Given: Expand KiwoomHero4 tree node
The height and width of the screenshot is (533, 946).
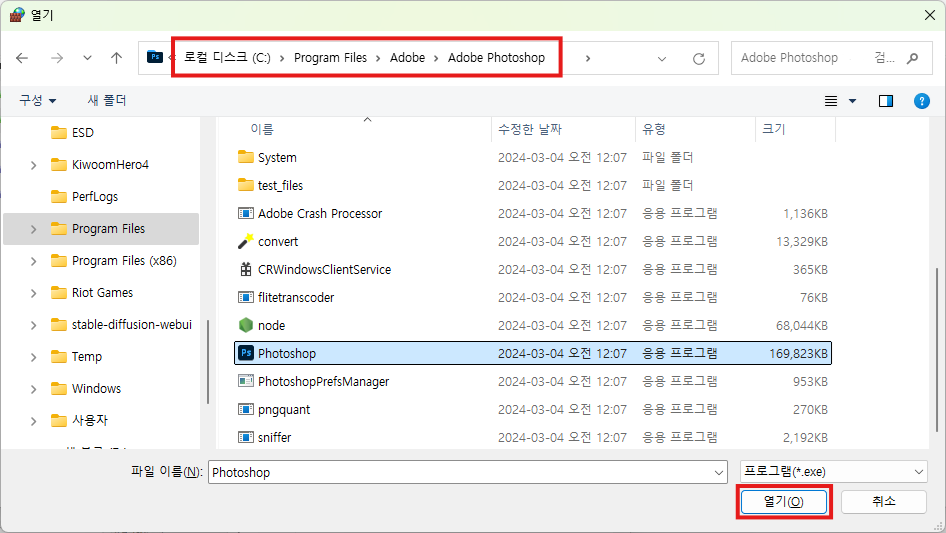Looking at the screenshot, I should [x=34, y=165].
